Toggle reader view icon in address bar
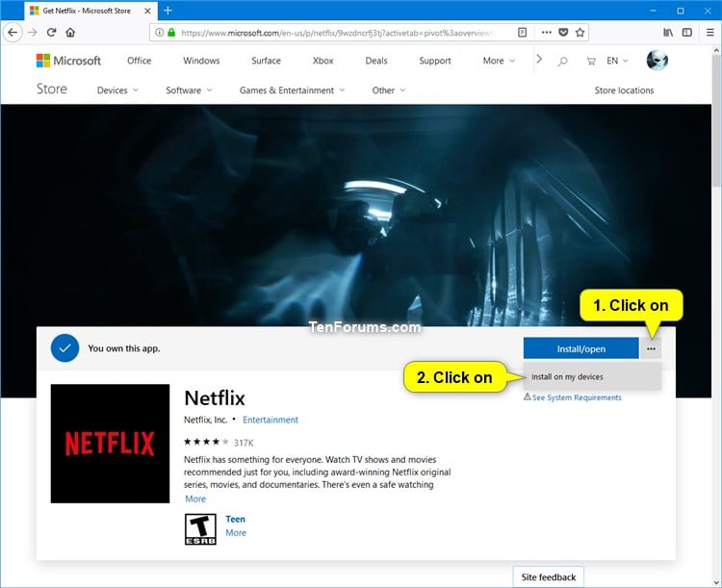 coord(522,32)
